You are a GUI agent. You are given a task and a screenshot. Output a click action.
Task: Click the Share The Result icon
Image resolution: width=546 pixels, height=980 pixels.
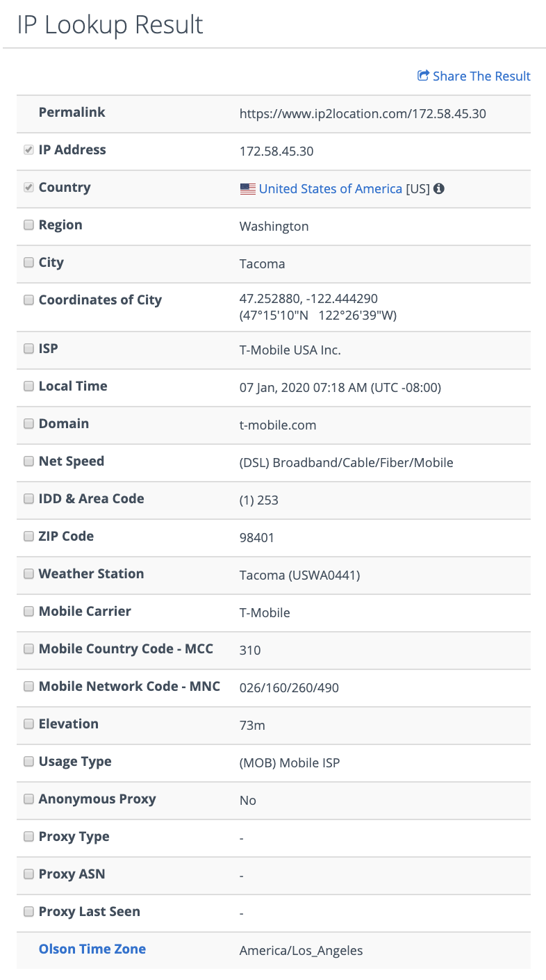click(x=423, y=76)
